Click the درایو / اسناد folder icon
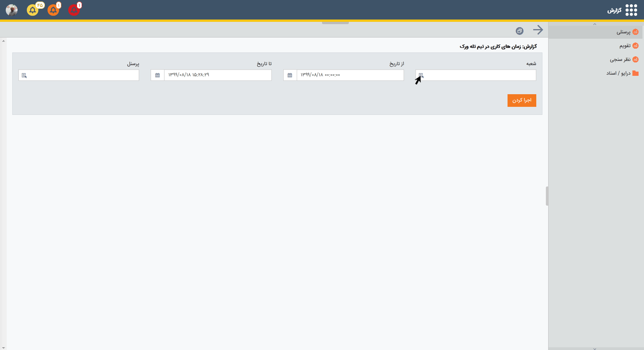The image size is (644, 350). point(636,73)
